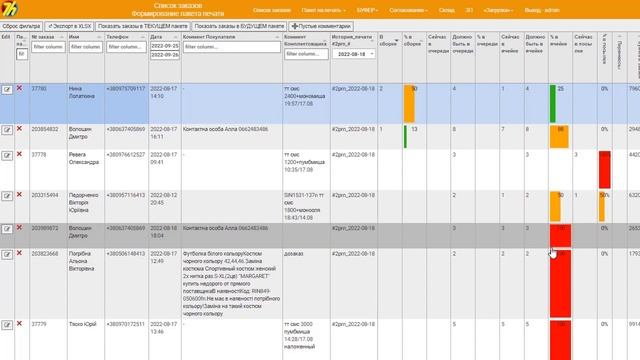The image size is (640, 360).
Task: Click red X icon for order 37780
Action: [x=19, y=88]
